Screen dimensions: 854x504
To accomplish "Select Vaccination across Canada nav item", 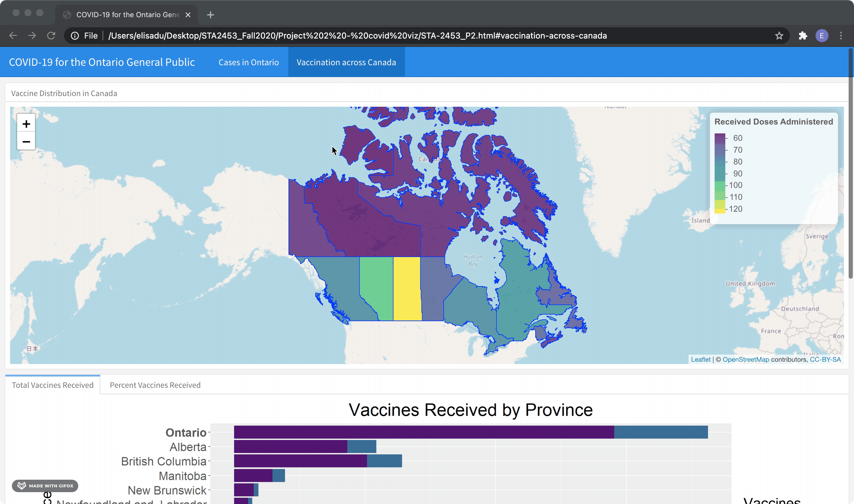I will pos(346,62).
